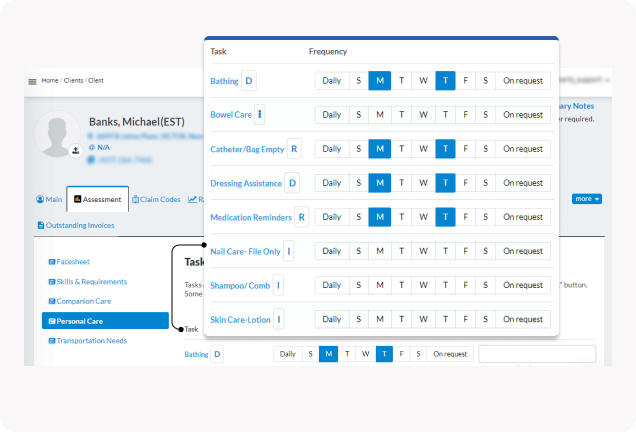Click the R badge beside Medication Reminders
This screenshot has width=636, height=432.
click(x=301, y=217)
